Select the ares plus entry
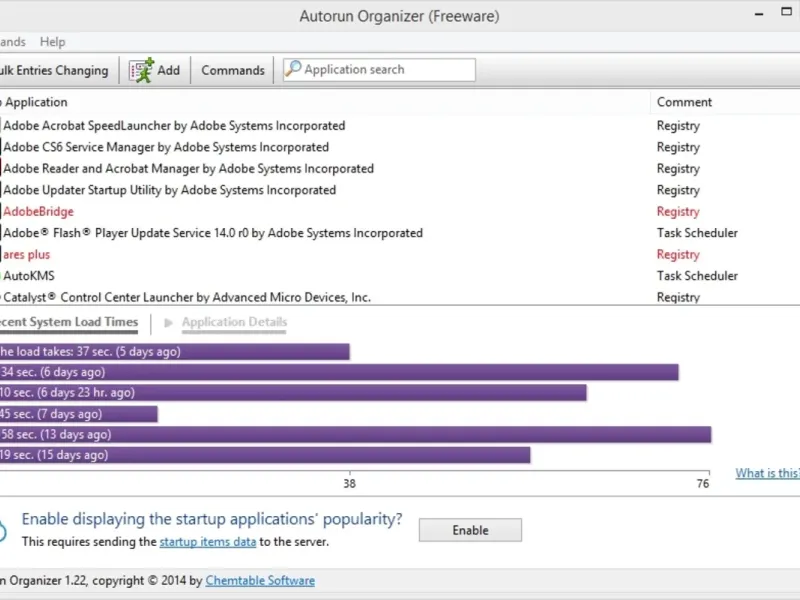800x600 pixels. 27,255
